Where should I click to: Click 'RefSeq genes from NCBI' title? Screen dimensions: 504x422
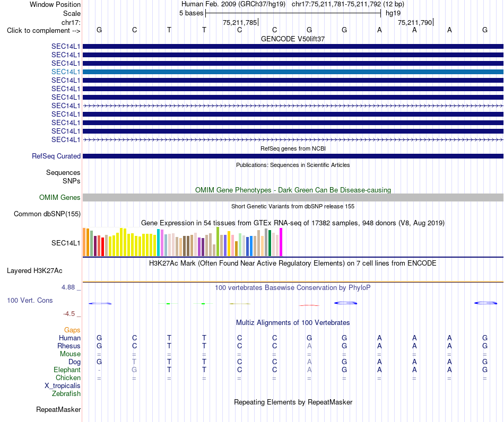(293, 148)
